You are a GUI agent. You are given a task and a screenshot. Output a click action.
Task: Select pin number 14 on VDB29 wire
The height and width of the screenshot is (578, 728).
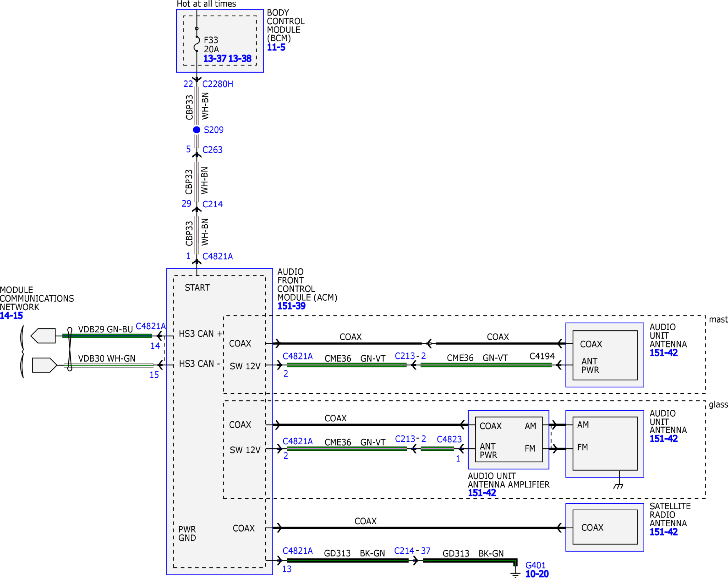pyautogui.click(x=155, y=346)
